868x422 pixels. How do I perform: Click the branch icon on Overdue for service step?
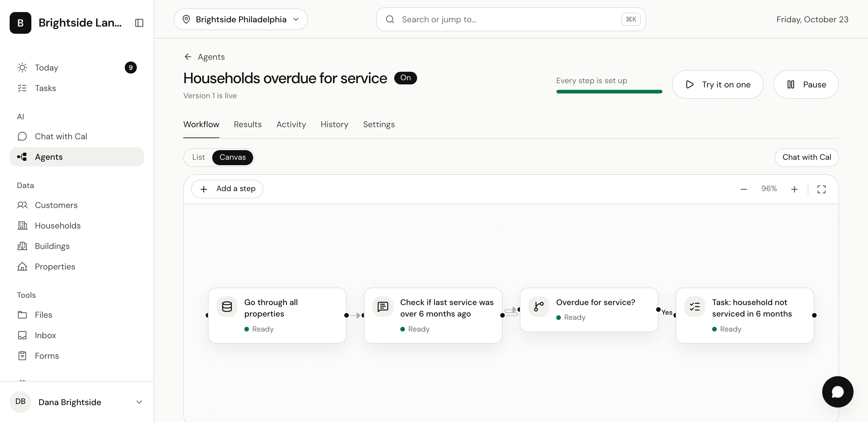tap(539, 306)
